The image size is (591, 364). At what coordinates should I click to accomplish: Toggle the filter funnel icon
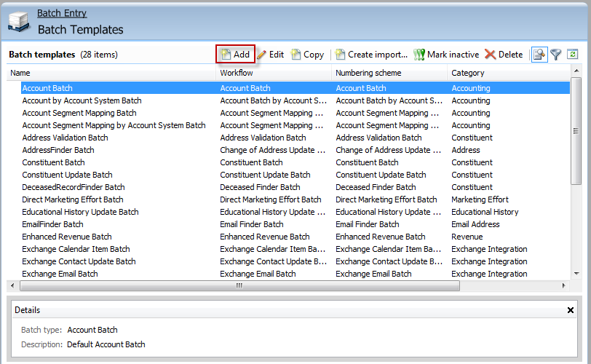click(x=556, y=55)
